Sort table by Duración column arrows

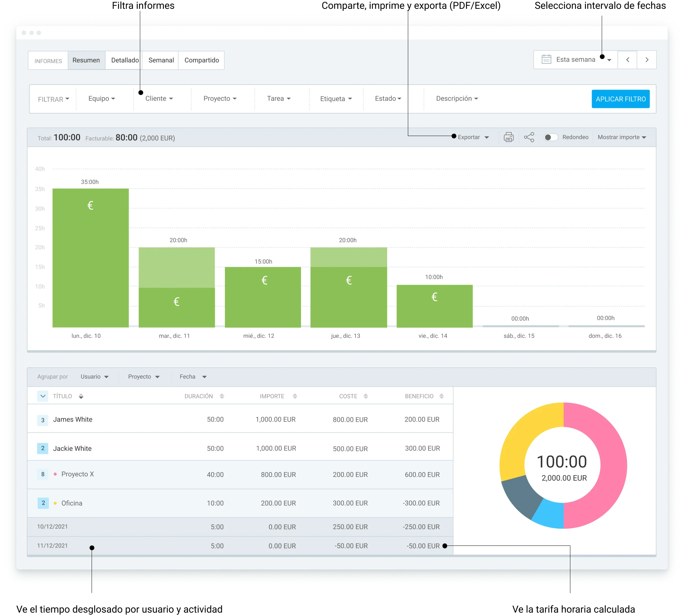pos(222,396)
